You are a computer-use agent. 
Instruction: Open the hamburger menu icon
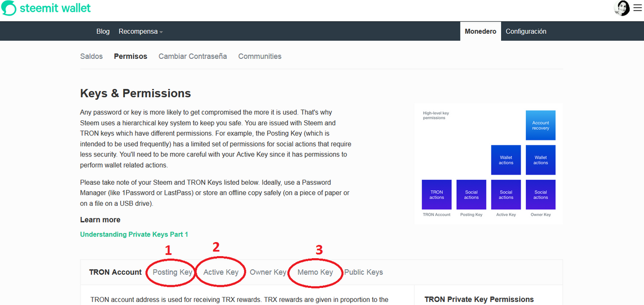tap(637, 8)
